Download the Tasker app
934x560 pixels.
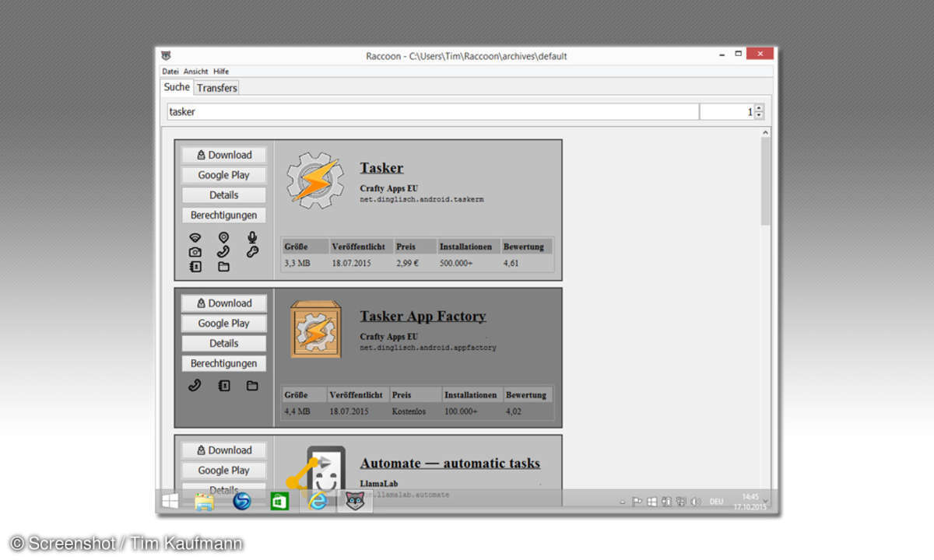[x=224, y=155]
